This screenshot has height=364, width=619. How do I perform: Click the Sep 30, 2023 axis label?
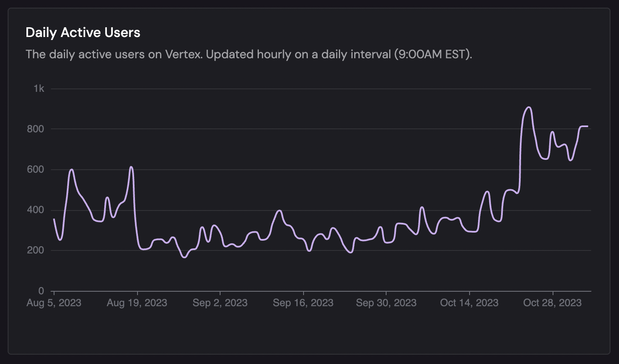click(386, 303)
